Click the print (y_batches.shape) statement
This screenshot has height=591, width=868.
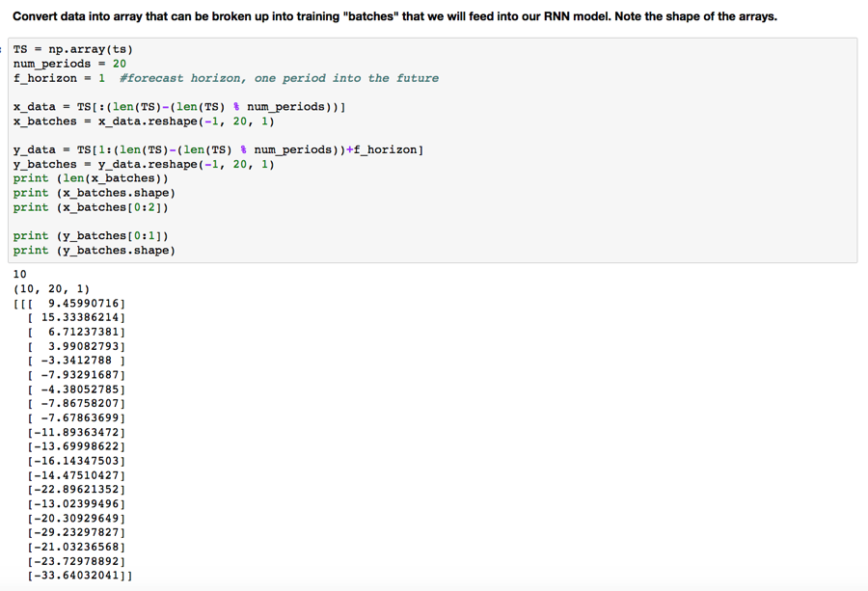[x=95, y=250]
